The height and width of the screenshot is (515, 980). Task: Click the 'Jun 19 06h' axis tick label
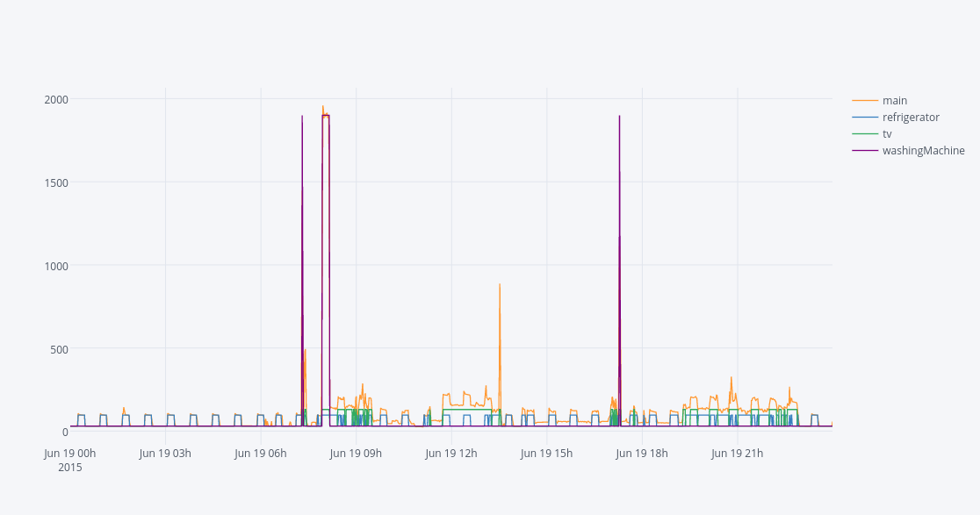[261, 454]
